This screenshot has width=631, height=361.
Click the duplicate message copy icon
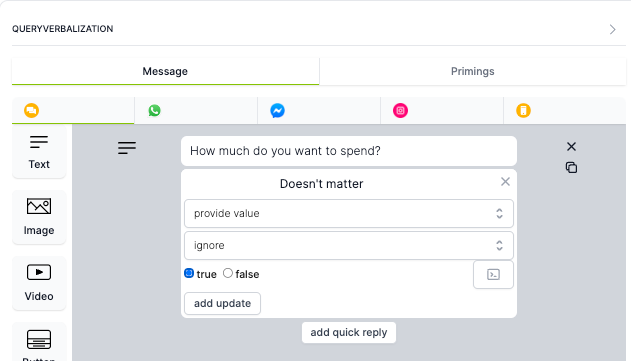point(571,167)
